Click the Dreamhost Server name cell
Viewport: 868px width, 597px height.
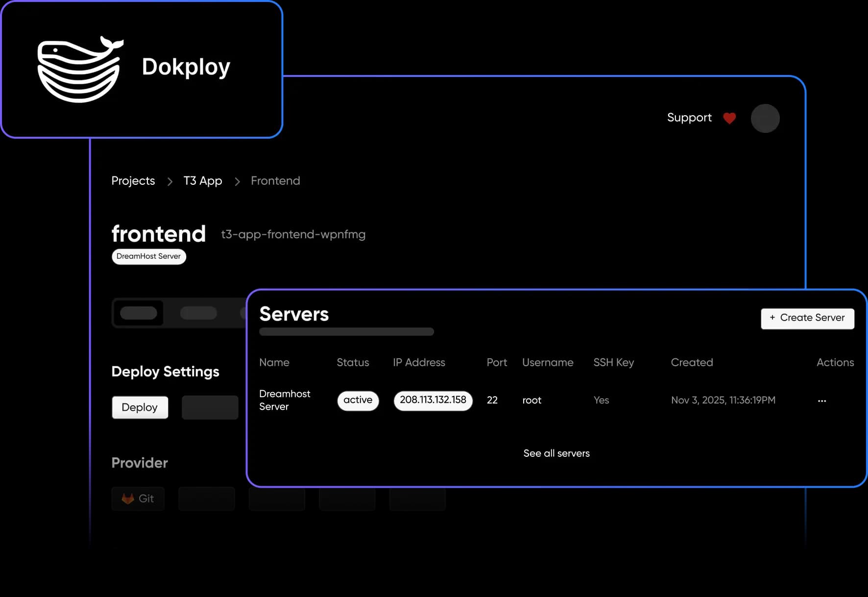pyautogui.click(x=285, y=400)
